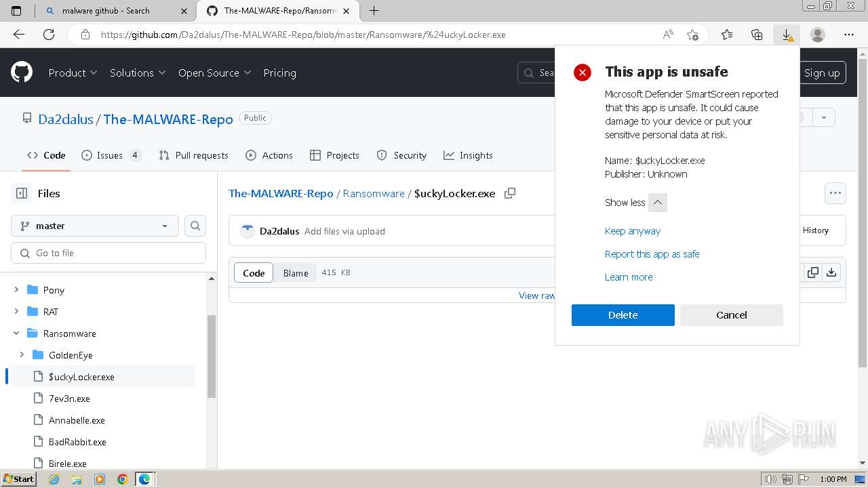Open the volume control tray icon
This screenshot has width=868, height=488.
[772, 479]
